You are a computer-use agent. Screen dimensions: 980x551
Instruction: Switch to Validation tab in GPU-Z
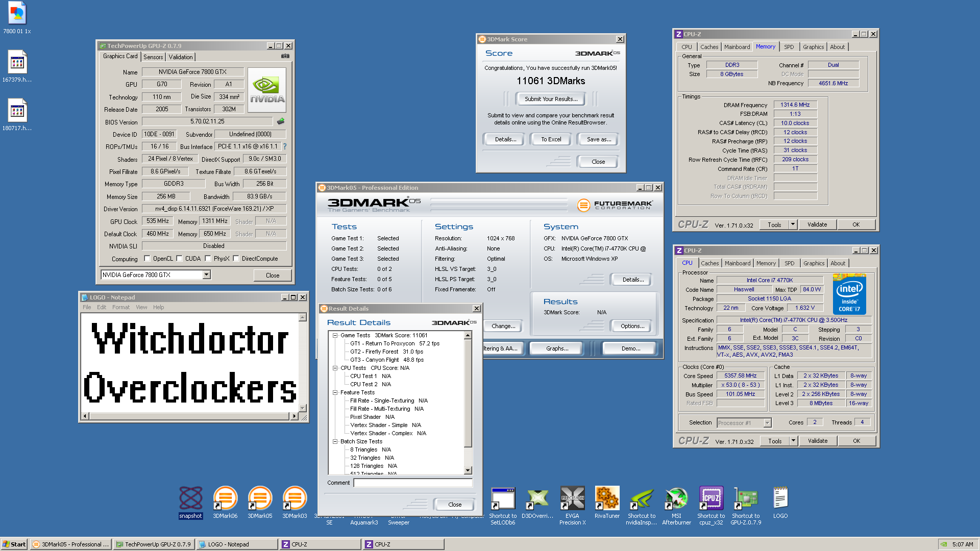pyautogui.click(x=181, y=57)
